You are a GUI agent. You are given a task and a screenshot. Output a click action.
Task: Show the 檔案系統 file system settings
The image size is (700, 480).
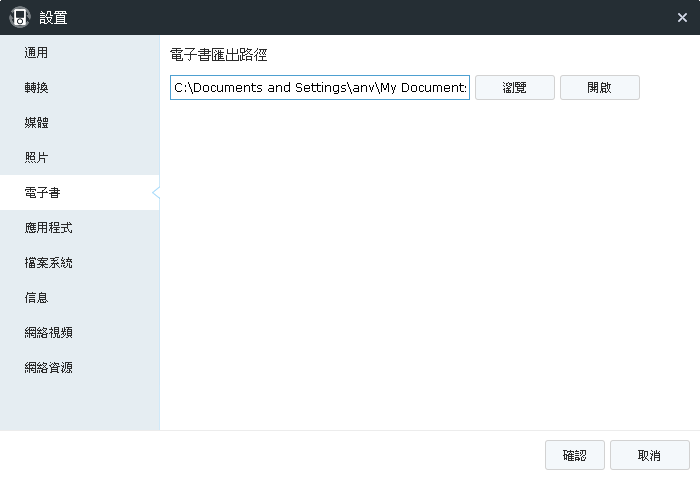[48, 263]
